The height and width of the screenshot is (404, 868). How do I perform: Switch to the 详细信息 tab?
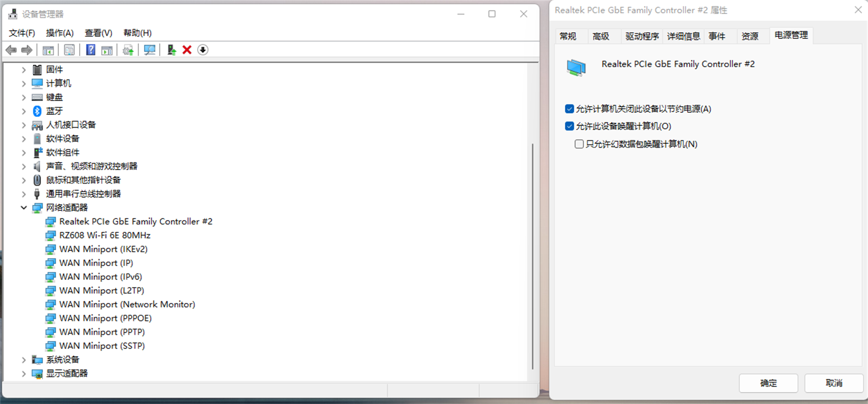pos(683,36)
